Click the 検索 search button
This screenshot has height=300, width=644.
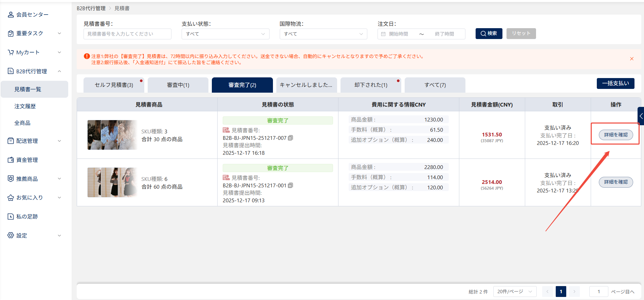[489, 34]
